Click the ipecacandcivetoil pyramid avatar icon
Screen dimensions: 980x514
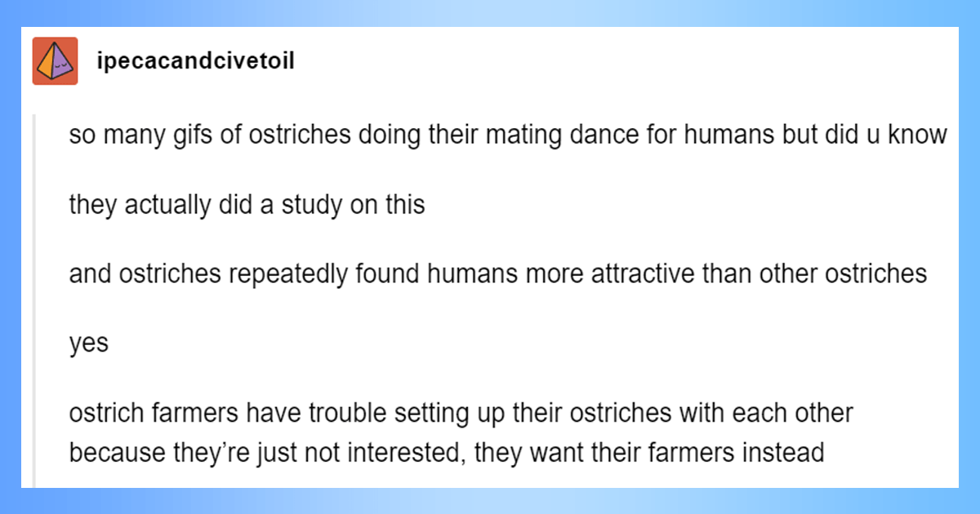(x=55, y=61)
